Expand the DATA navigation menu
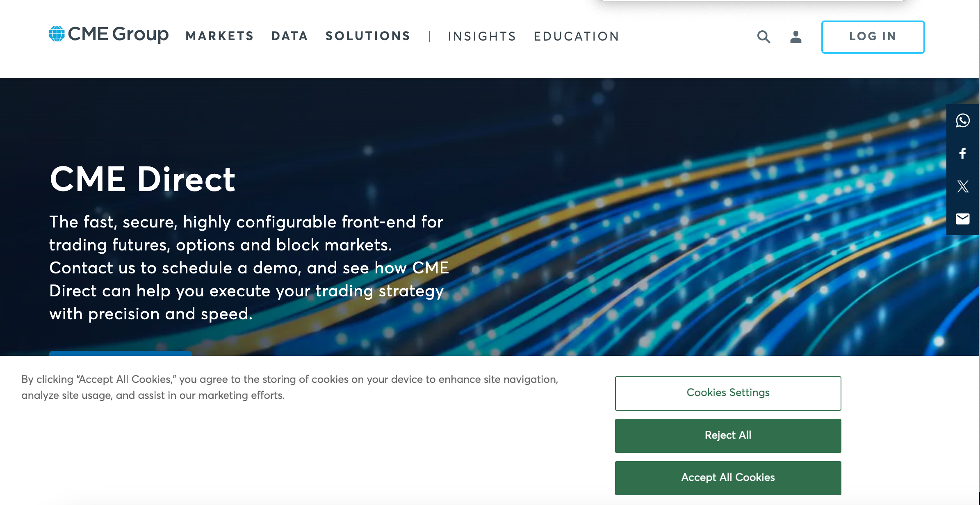Viewport: 980px width, 505px height. [x=289, y=36]
